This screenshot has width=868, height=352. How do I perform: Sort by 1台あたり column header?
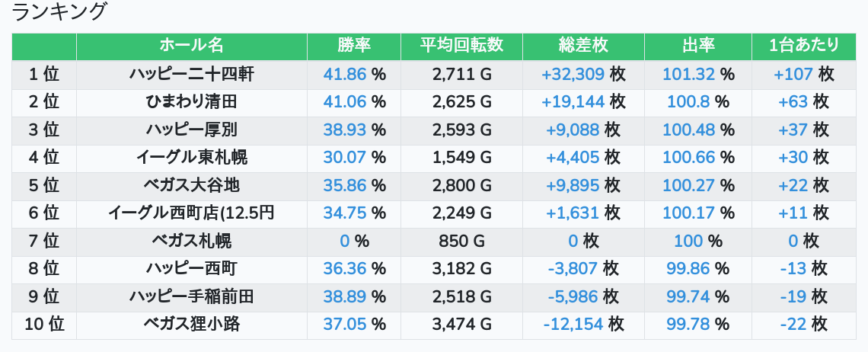tap(804, 46)
